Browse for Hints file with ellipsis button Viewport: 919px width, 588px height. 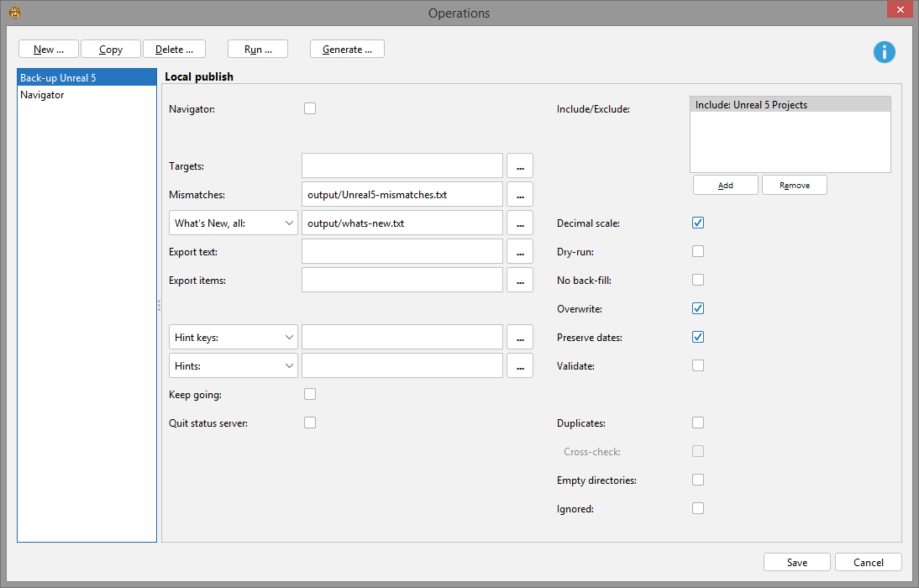(520, 365)
